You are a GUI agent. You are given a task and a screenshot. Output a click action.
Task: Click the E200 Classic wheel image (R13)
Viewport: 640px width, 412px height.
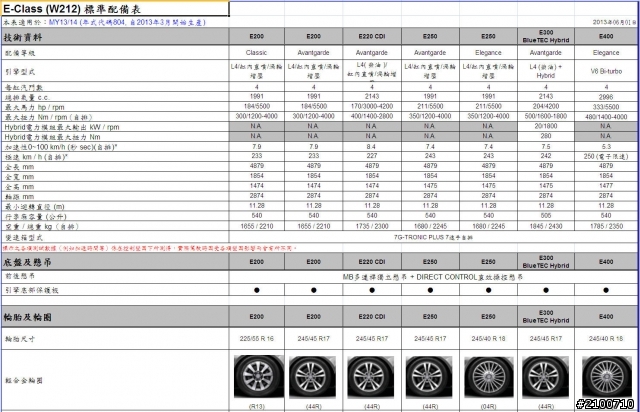[x=259, y=376]
